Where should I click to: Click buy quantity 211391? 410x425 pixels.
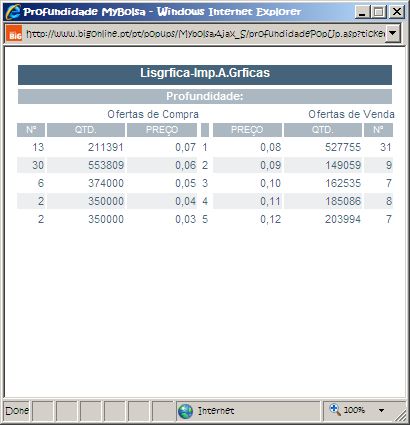[x=106, y=147]
